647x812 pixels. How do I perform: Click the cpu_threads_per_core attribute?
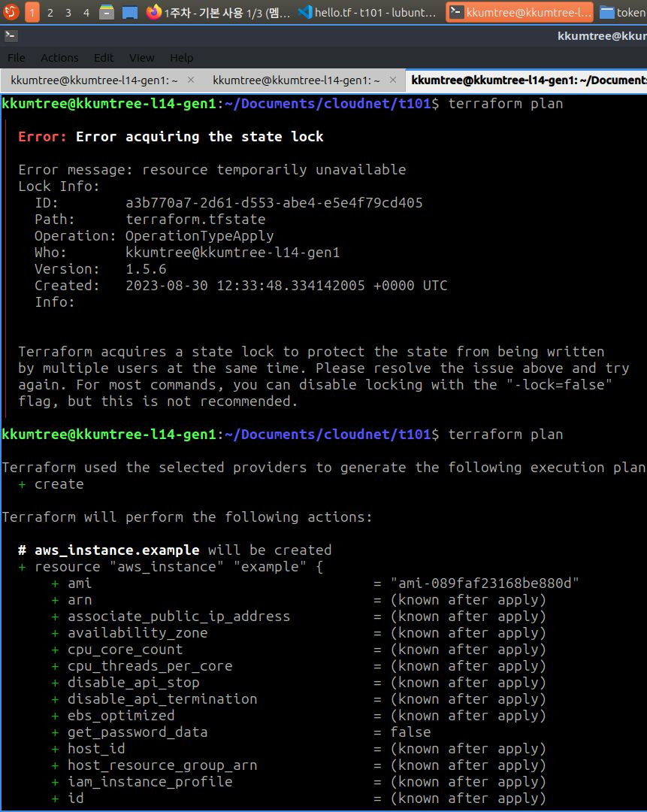coord(150,666)
